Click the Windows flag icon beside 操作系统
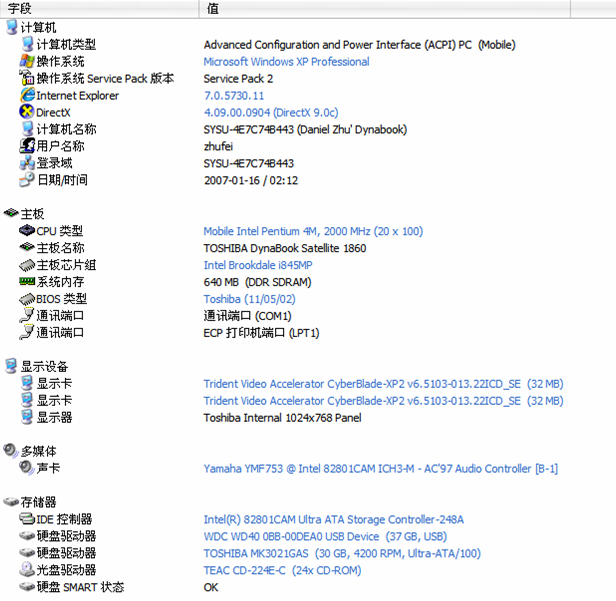616x601 pixels. point(27,61)
